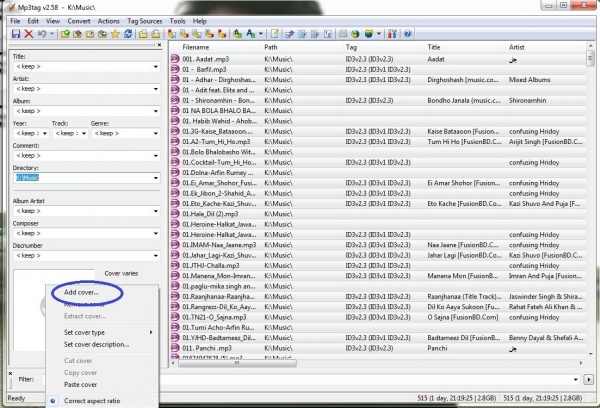600x408 pixels.
Task: Click the Change directory folder icon
Action: click(x=65, y=34)
